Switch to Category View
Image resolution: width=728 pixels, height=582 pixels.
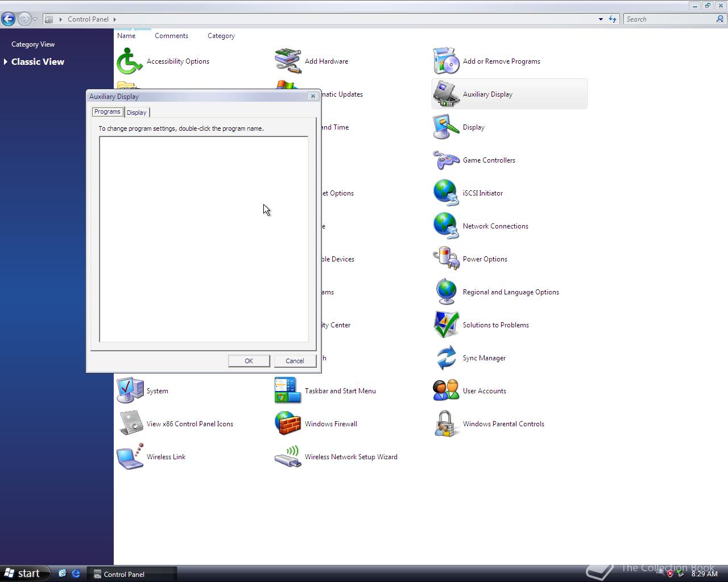[x=33, y=44]
